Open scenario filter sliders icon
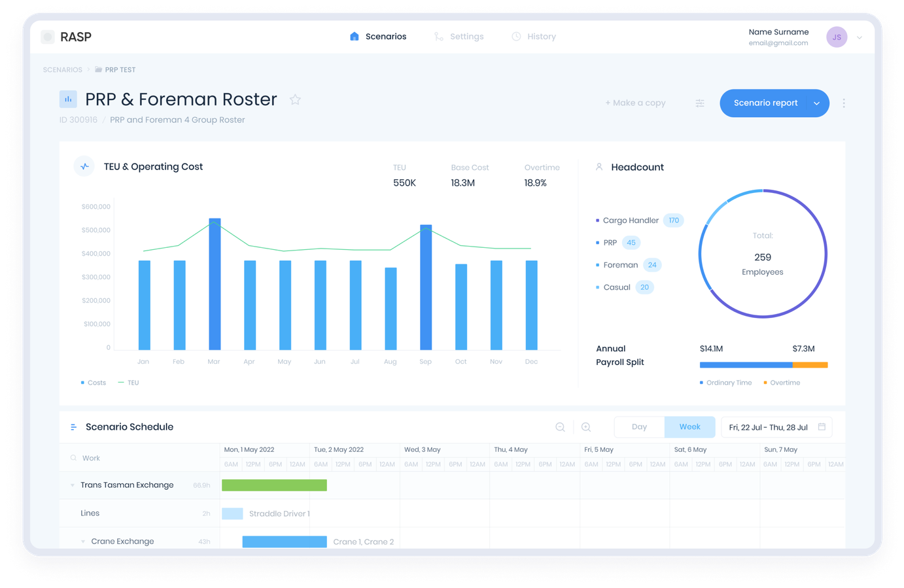This screenshot has height=588, width=904. click(700, 103)
